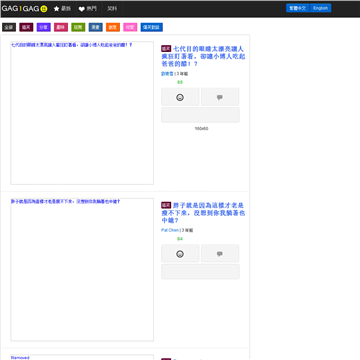Click the first post's large image frame
This screenshot has width=360, height=360.
pyautogui.click(x=82, y=113)
